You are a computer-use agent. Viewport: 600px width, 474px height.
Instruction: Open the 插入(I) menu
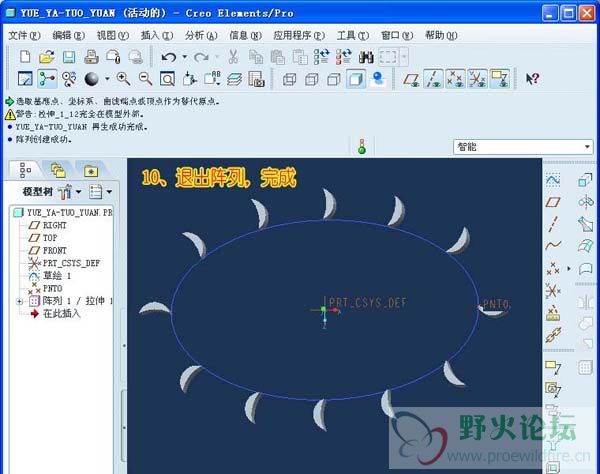pos(157,36)
